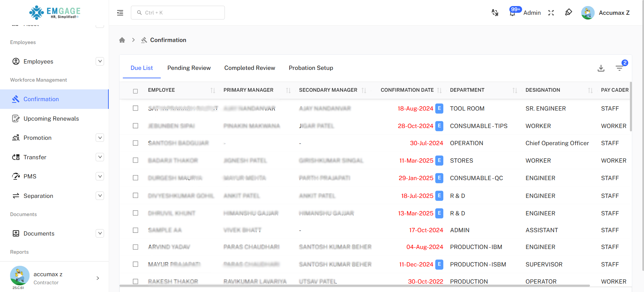Select all rows header checkbox

(x=136, y=91)
